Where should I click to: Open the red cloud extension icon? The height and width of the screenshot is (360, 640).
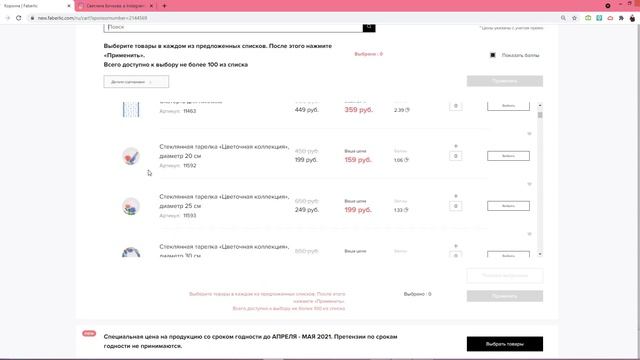(610, 18)
